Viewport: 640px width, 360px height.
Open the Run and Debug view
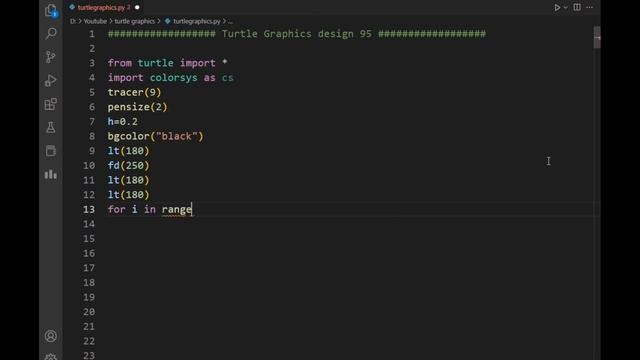pos(51,80)
